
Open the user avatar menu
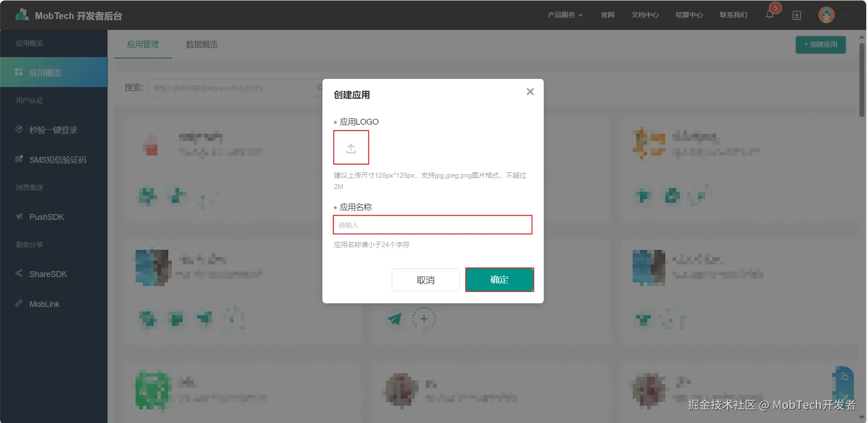[826, 15]
